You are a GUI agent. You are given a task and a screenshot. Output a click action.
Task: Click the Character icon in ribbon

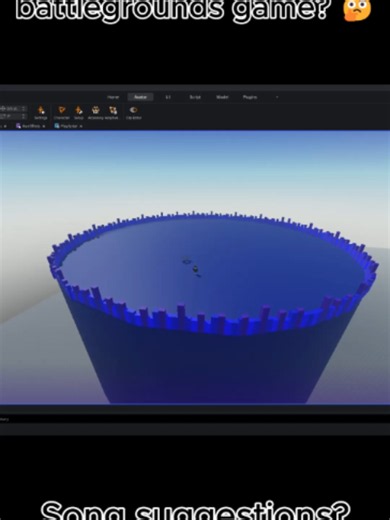pos(61,112)
